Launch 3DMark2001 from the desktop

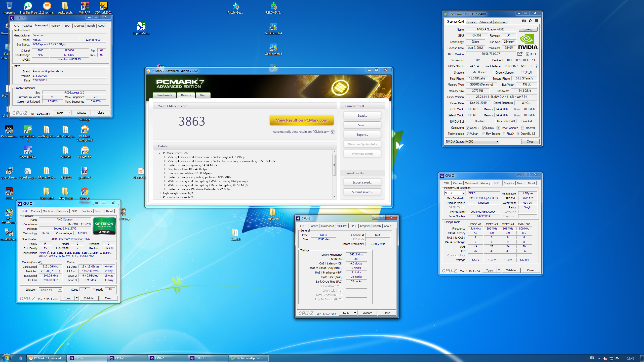click(x=103, y=8)
